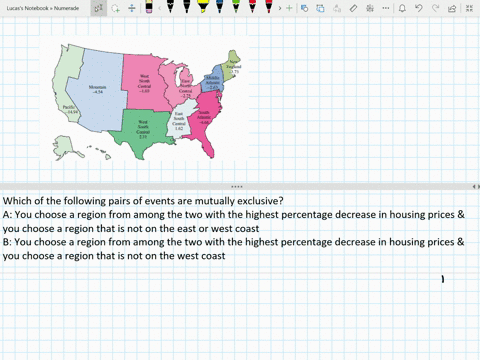Click text line starting 'B: You choose a region'
Screen dimensions: 480x360
(233, 242)
